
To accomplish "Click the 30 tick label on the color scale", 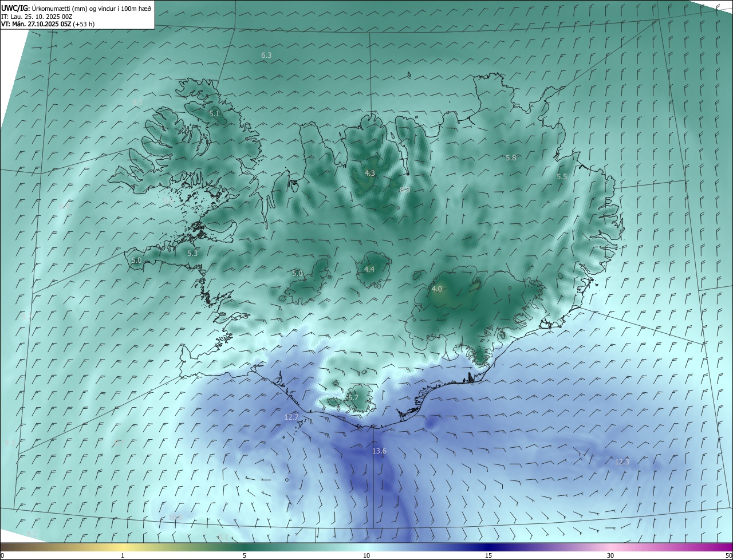I will click(x=610, y=556).
